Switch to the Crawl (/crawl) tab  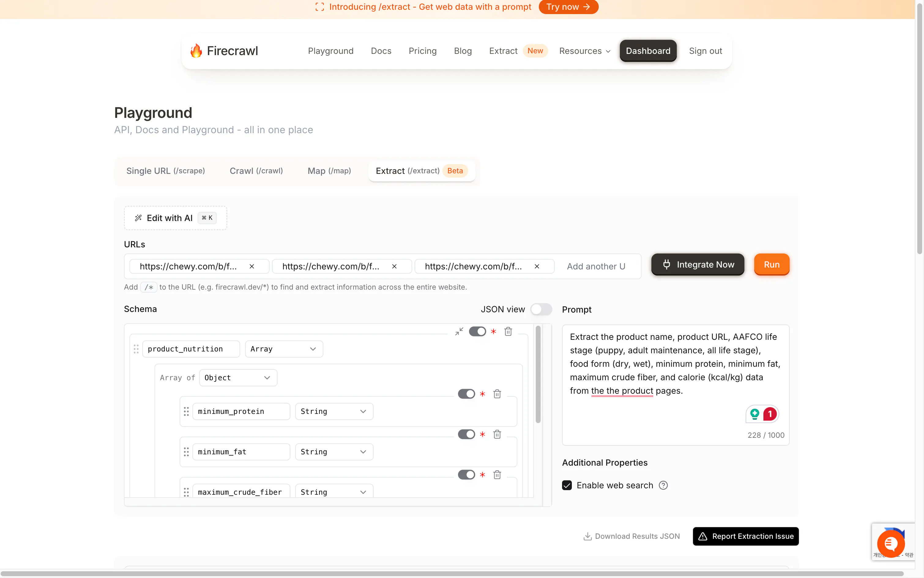[256, 171]
